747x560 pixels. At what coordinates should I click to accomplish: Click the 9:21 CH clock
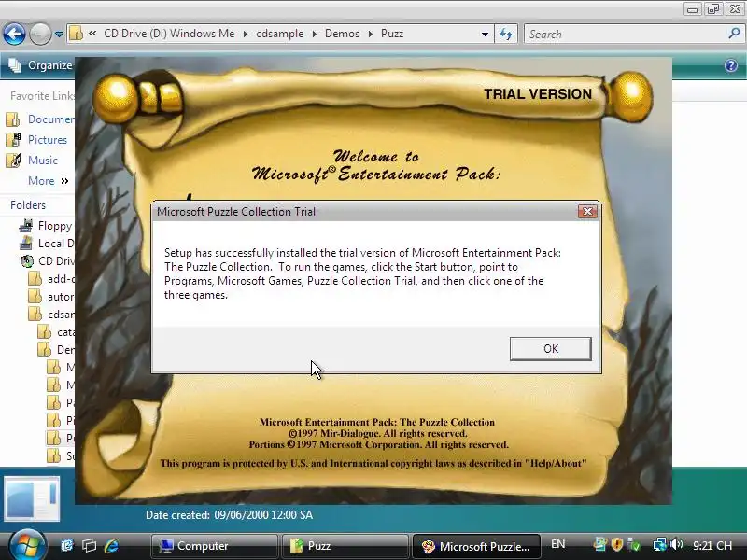[712, 545]
